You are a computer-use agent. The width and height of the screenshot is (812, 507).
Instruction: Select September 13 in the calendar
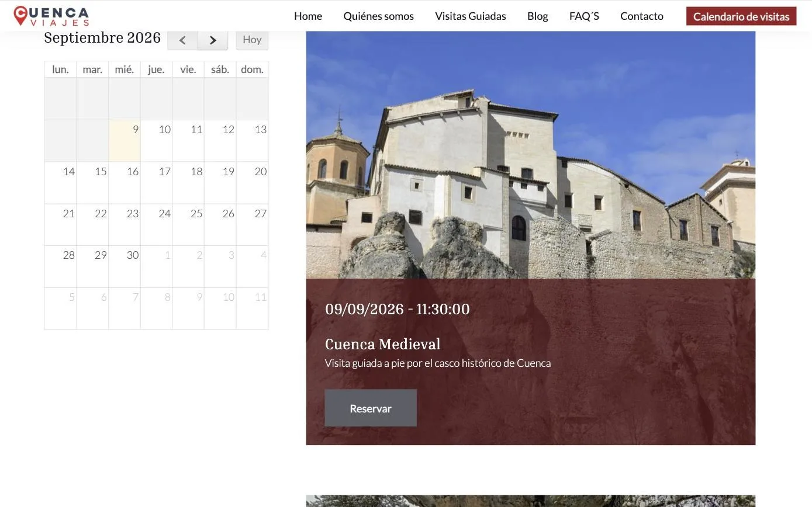coord(253,141)
